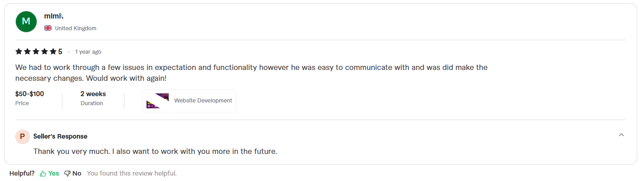Click the United Kingdom flag icon
The height and width of the screenshot is (181, 644).
(x=48, y=28)
